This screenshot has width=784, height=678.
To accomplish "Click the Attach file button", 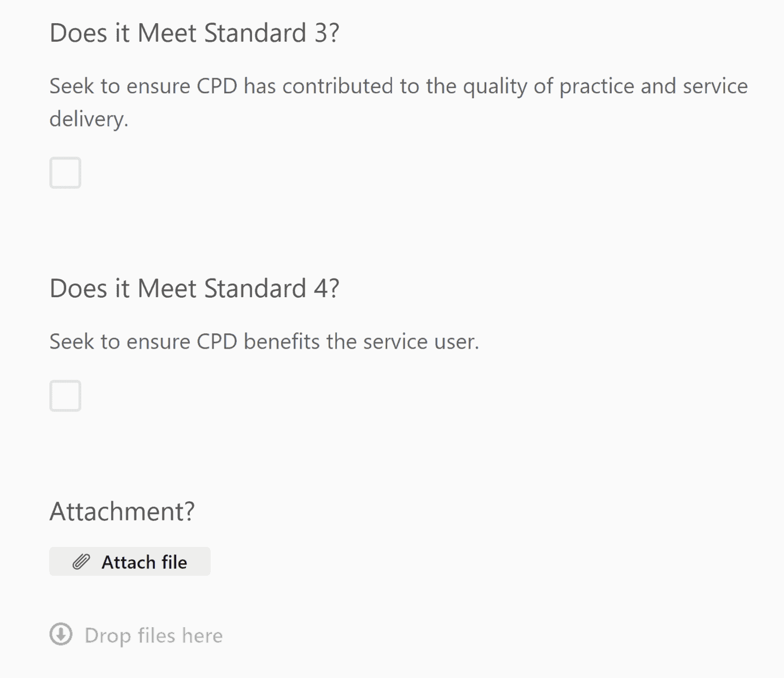I will click(129, 562).
